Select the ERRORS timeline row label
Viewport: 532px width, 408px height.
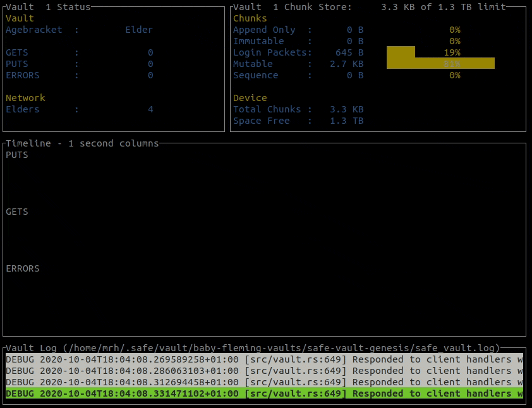coord(23,268)
